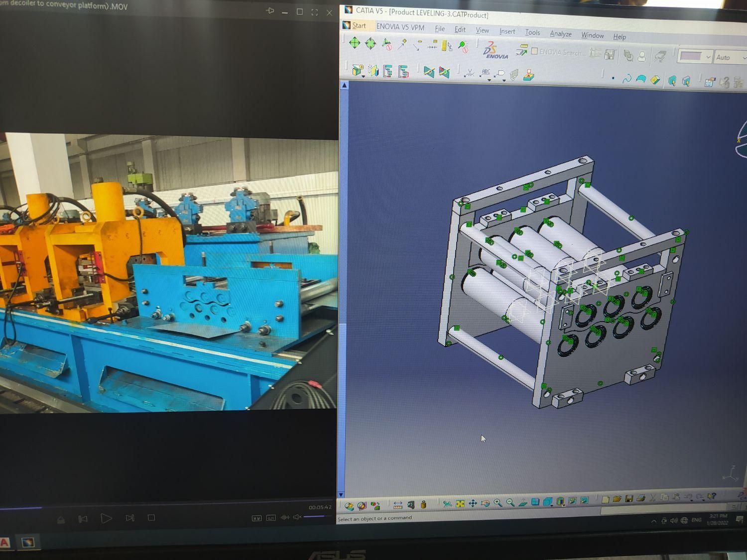Click the Hide/Show icon
Image resolution: width=747 pixels, height=560 pixels.
[x=572, y=500]
